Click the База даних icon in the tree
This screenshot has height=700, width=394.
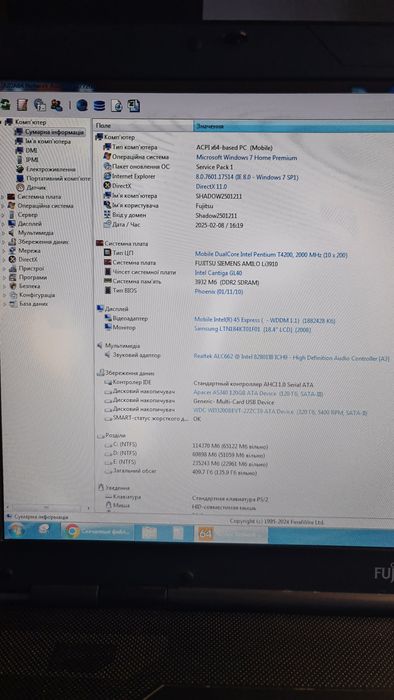[x=13, y=304]
